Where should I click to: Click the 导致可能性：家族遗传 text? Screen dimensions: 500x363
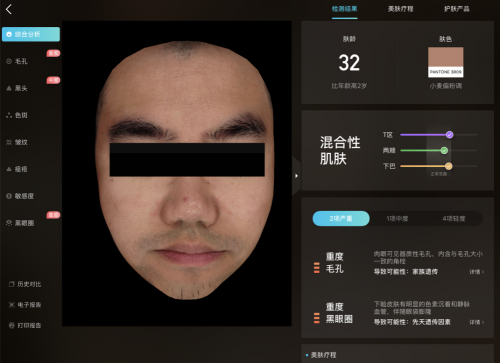(x=406, y=272)
